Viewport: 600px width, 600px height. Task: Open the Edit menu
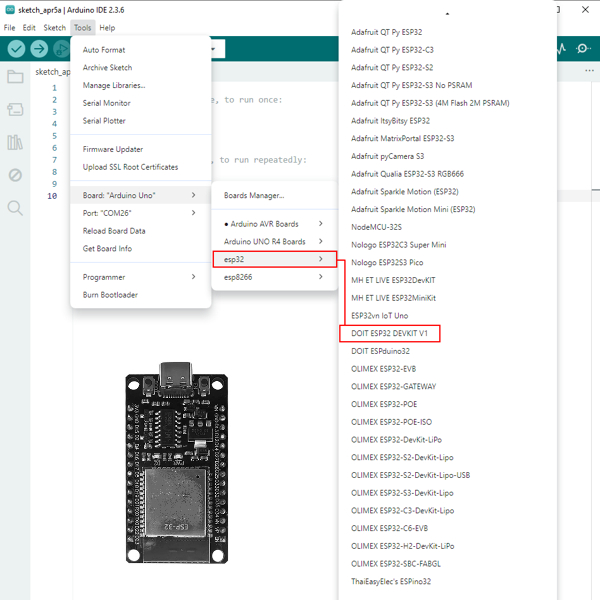(29, 28)
